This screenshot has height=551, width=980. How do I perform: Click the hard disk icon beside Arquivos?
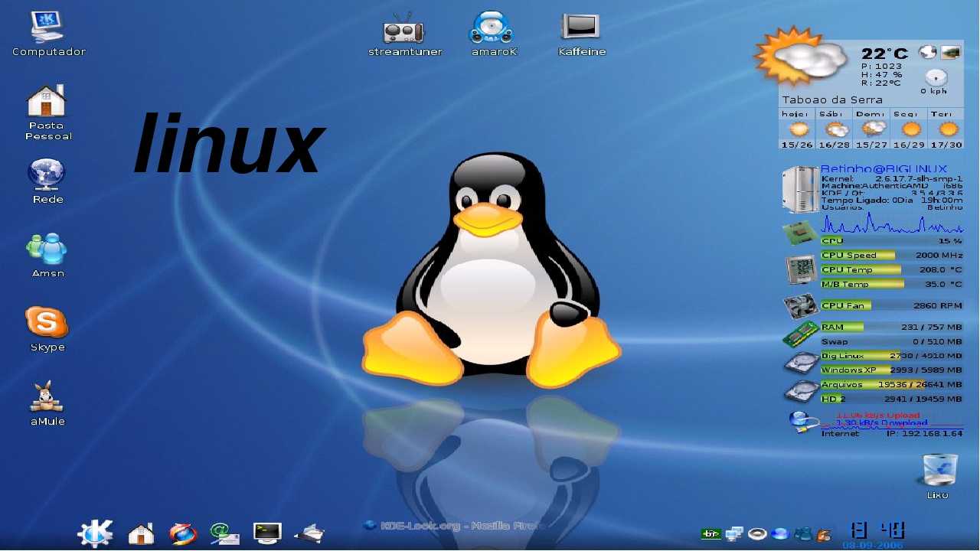pos(802,391)
